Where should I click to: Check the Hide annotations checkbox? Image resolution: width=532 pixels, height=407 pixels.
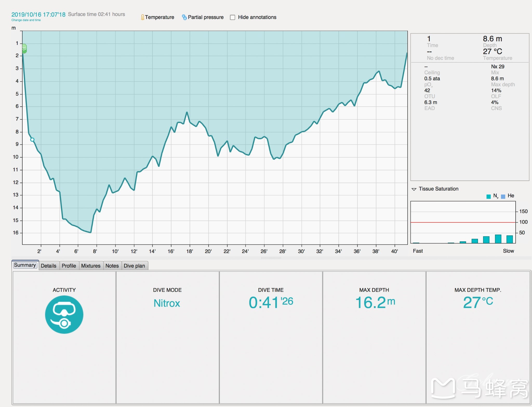coord(233,17)
